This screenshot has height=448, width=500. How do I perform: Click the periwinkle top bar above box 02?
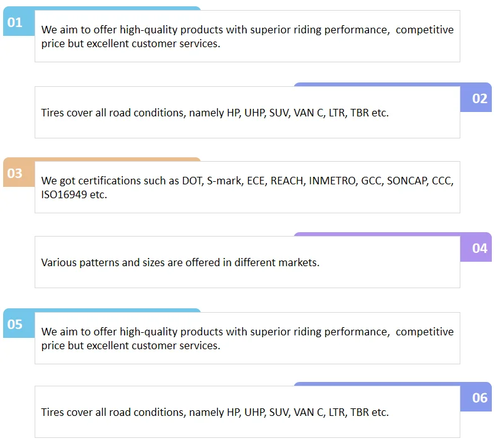392,84
